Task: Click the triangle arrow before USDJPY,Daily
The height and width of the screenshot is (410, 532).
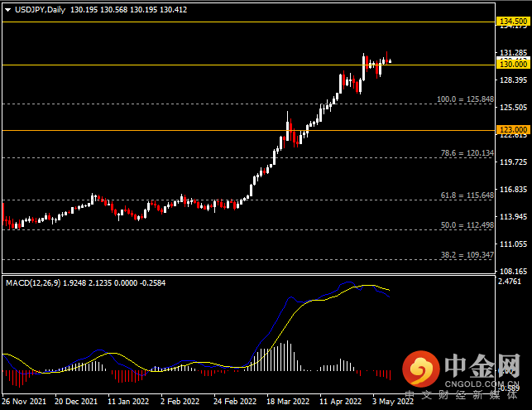Action: click(7, 10)
